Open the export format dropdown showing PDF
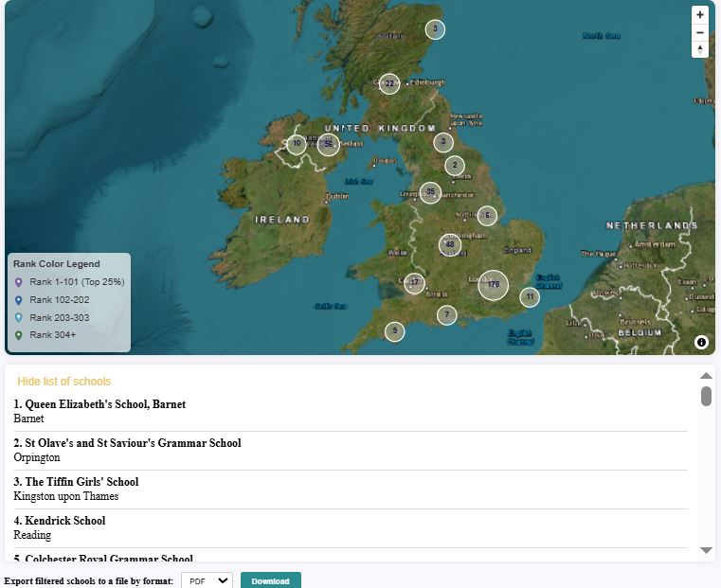This screenshot has height=588, width=721. pyautogui.click(x=207, y=580)
